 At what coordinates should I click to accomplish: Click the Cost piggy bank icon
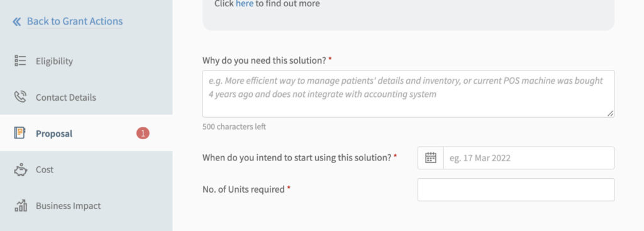point(20,169)
